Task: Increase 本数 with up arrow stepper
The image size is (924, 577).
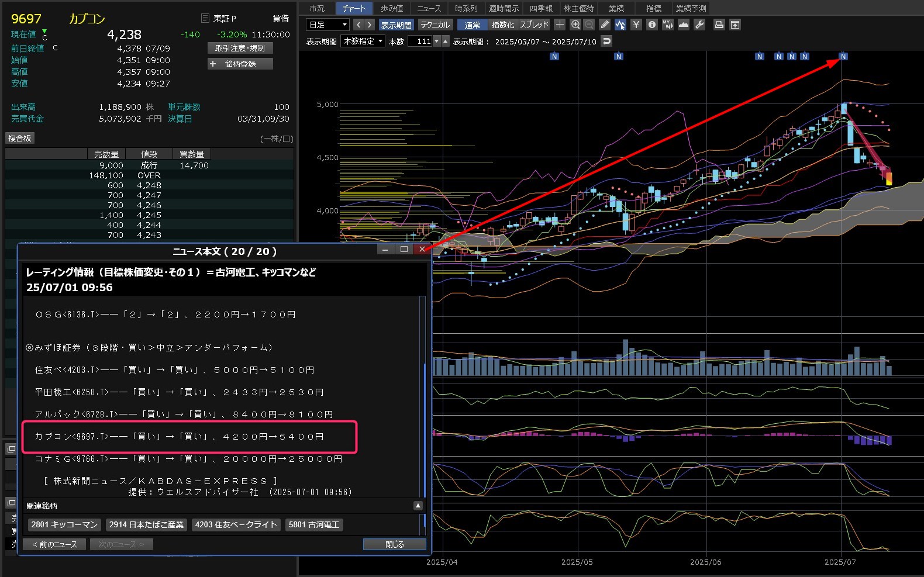Action: tap(446, 41)
